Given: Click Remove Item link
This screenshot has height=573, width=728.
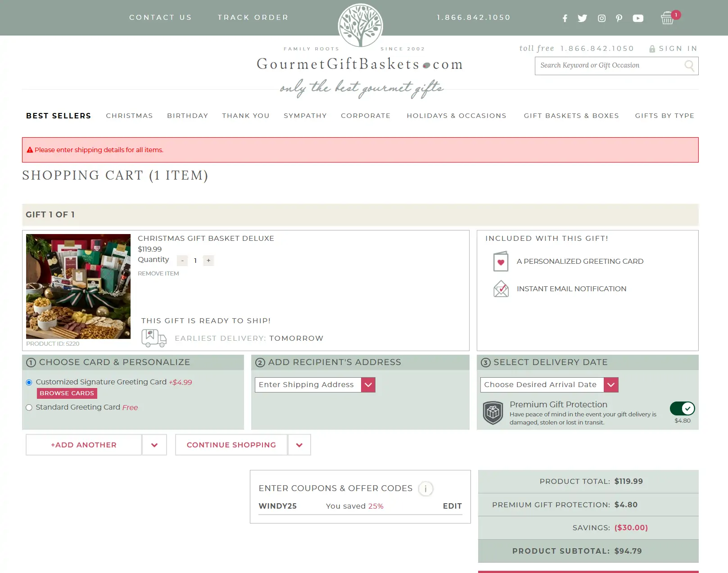Looking at the screenshot, I should point(158,274).
